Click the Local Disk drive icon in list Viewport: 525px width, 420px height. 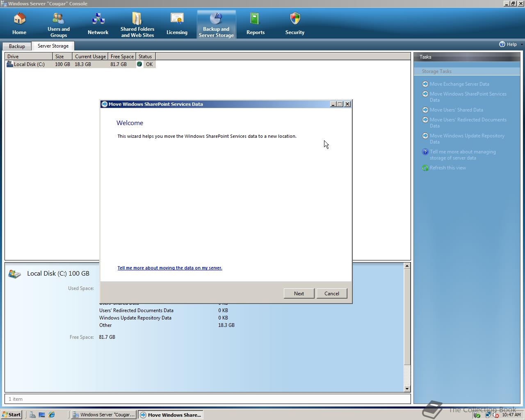(10, 64)
